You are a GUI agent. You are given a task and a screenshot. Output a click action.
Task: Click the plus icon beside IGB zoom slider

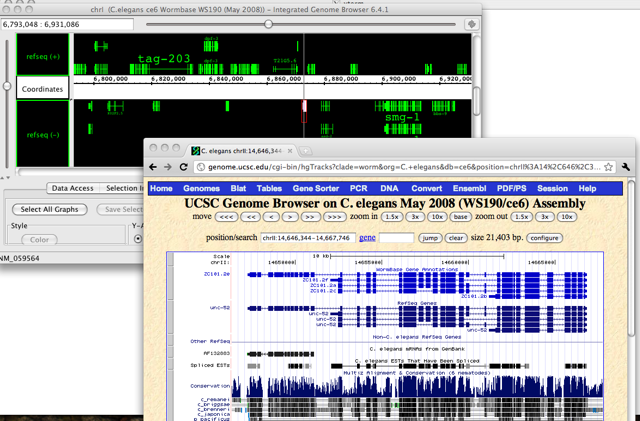(x=471, y=23)
